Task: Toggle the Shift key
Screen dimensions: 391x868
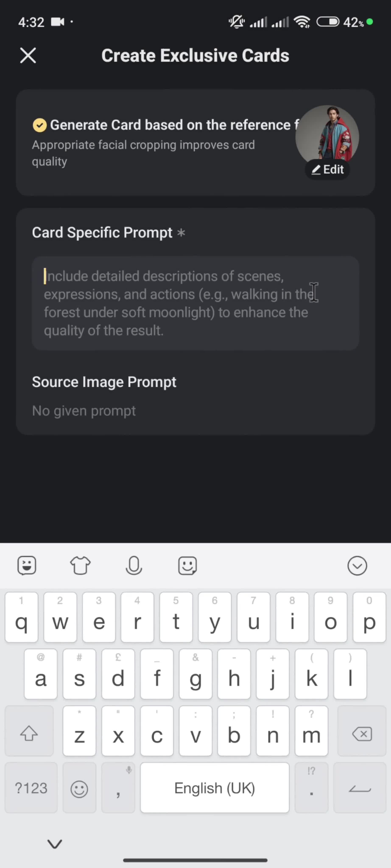Action: point(29,734)
